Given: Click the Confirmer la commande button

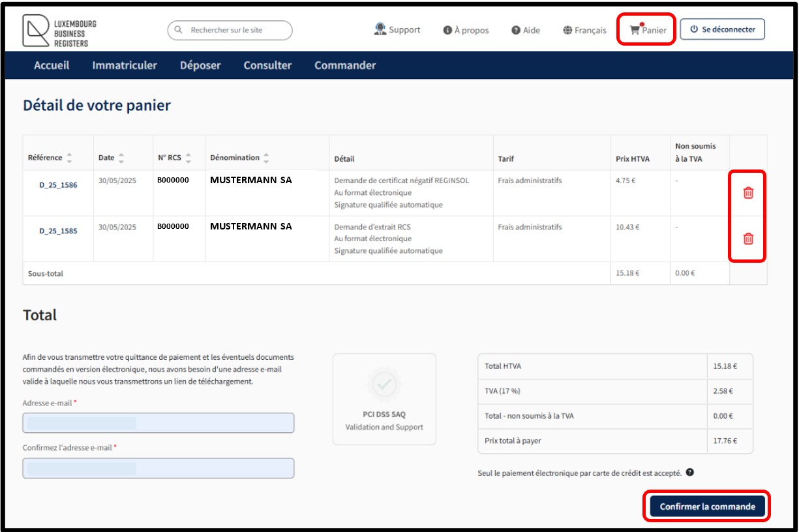Looking at the screenshot, I should [x=707, y=507].
